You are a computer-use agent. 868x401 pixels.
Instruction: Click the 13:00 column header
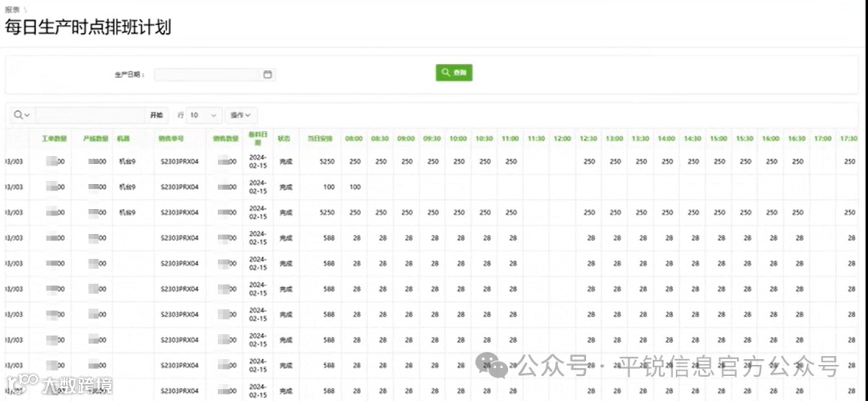tap(615, 138)
